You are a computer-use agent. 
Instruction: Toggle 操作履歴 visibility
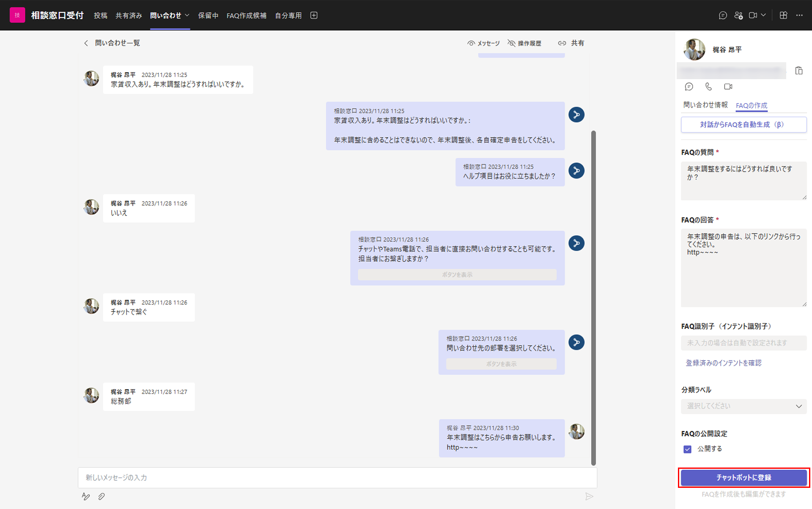(524, 43)
